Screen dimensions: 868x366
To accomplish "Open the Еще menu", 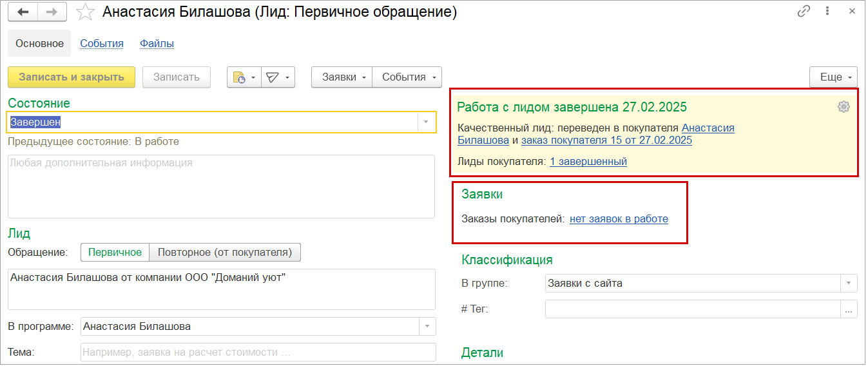I will click(x=833, y=77).
